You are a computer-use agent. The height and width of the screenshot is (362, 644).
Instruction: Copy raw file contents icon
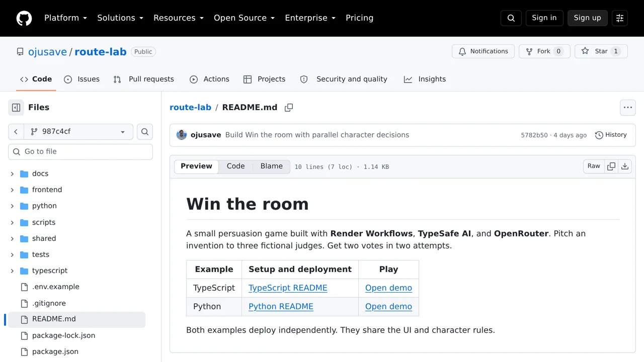(611, 166)
